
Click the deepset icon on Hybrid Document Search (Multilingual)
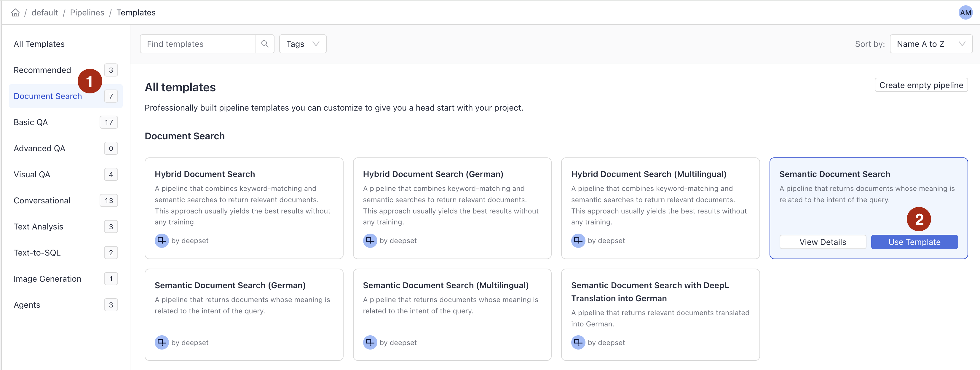point(578,240)
